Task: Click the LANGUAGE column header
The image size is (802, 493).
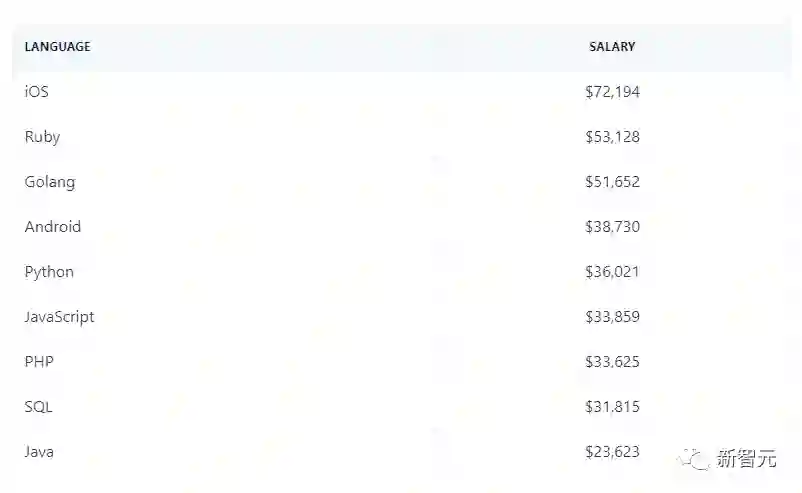Action: click(57, 47)
